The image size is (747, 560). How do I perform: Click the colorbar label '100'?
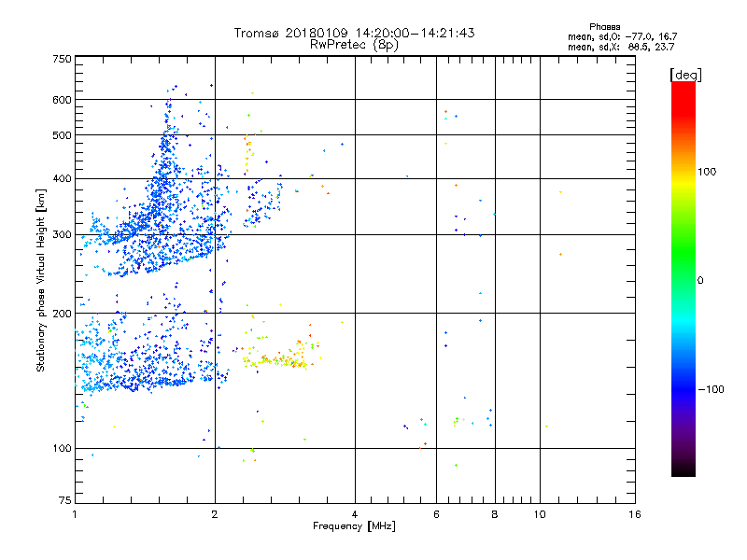point(707,172)
